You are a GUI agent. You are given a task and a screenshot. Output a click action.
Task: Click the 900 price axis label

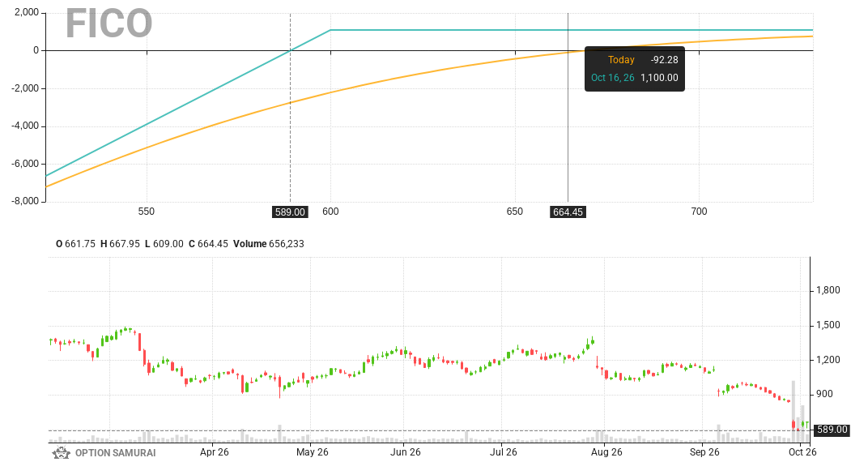[x=824, y=395]
